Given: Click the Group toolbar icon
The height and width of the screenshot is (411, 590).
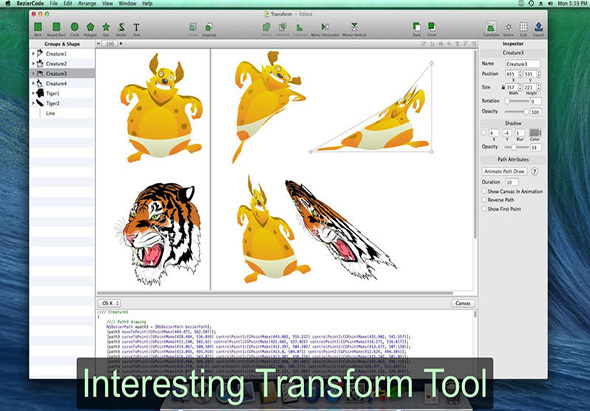Looking at the screenshot, I should [x=193, y=27].
